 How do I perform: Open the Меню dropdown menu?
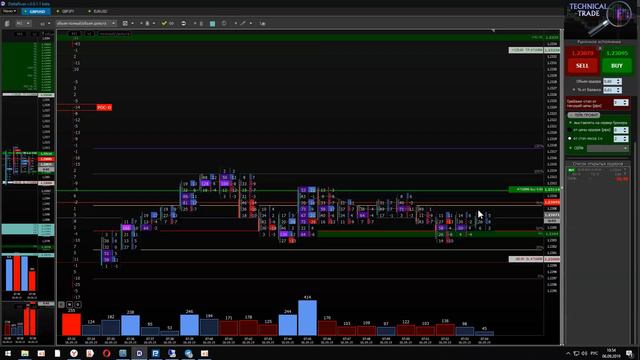(9, 11)
